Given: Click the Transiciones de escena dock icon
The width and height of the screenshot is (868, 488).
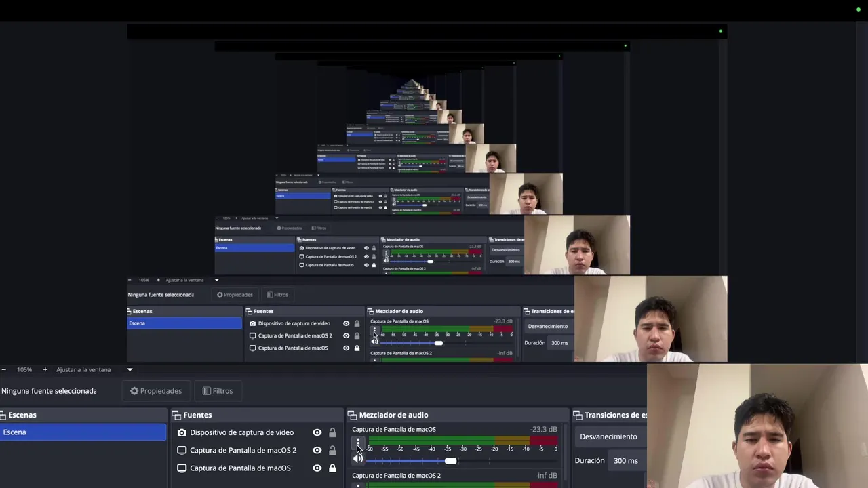Looking at the screenshot, I should click(578, 415).
